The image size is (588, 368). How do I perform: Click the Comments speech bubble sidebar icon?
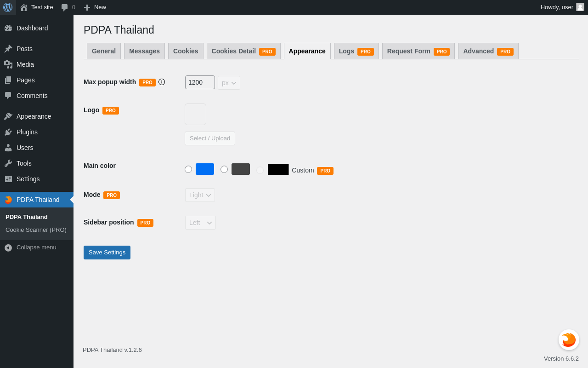tap(8, 96)
